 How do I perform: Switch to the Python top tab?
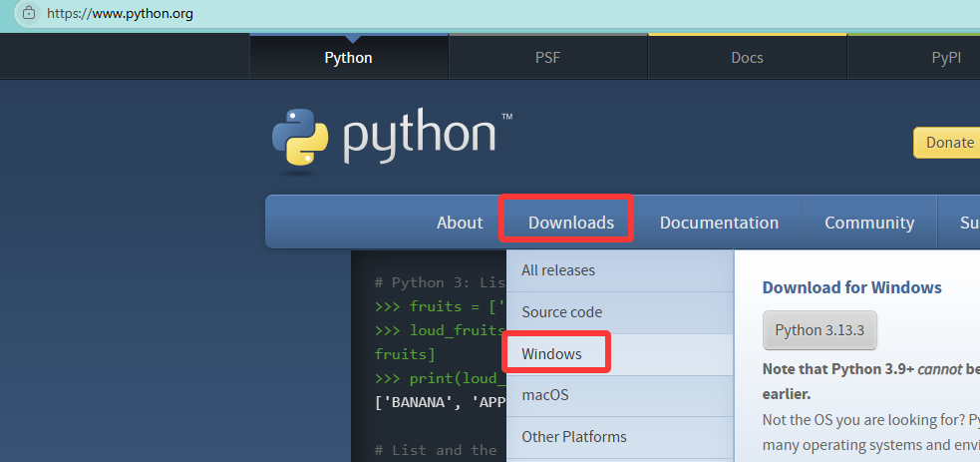pos(349,58)
